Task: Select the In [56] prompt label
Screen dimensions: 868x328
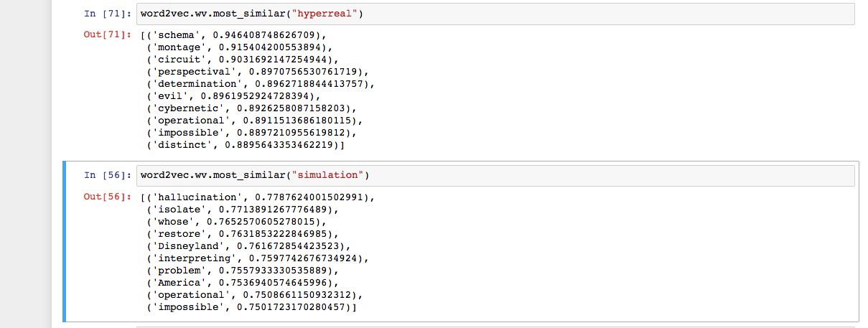Action: (x=107, y=176)
